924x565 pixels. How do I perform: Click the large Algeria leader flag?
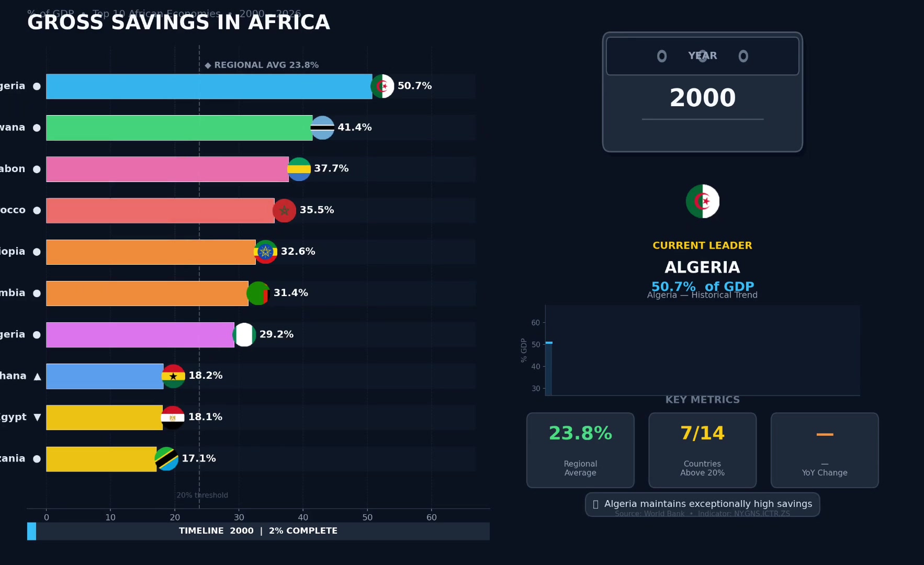coord(703,201)
